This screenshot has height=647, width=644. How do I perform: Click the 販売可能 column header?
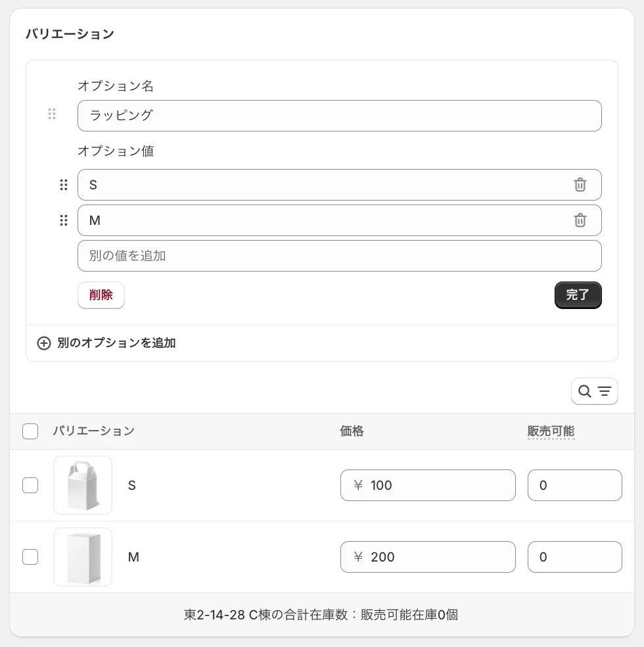pos(551,431)
